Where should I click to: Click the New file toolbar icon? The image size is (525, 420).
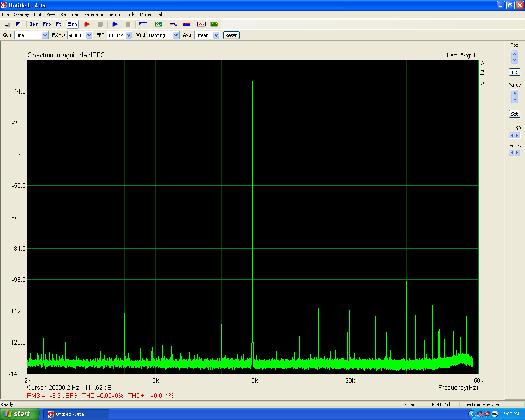click(x=7, y=24)
